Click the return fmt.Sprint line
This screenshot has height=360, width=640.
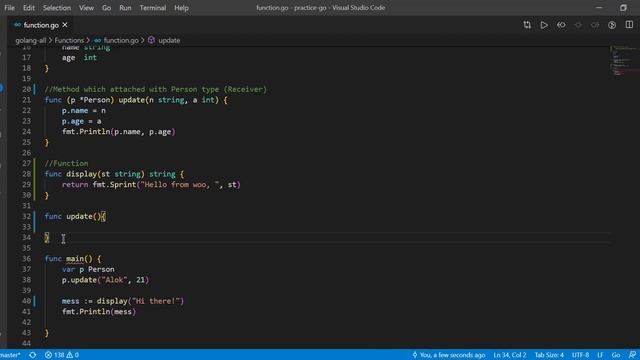point(151,185)
